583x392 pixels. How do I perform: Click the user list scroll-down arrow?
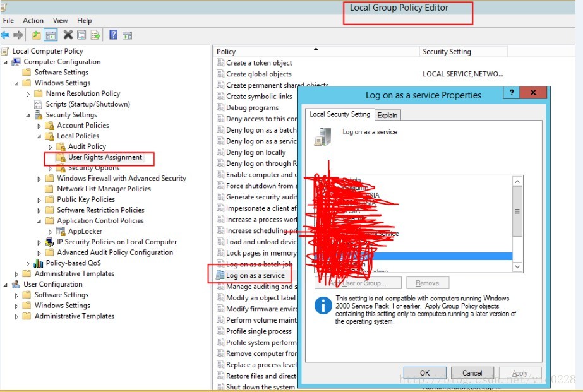(x=517, y=267)
